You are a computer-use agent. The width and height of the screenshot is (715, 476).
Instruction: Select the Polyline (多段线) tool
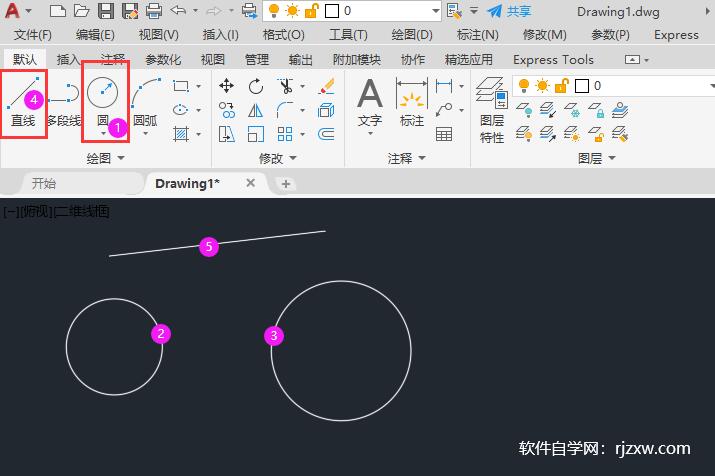click(x=64, y=103)
